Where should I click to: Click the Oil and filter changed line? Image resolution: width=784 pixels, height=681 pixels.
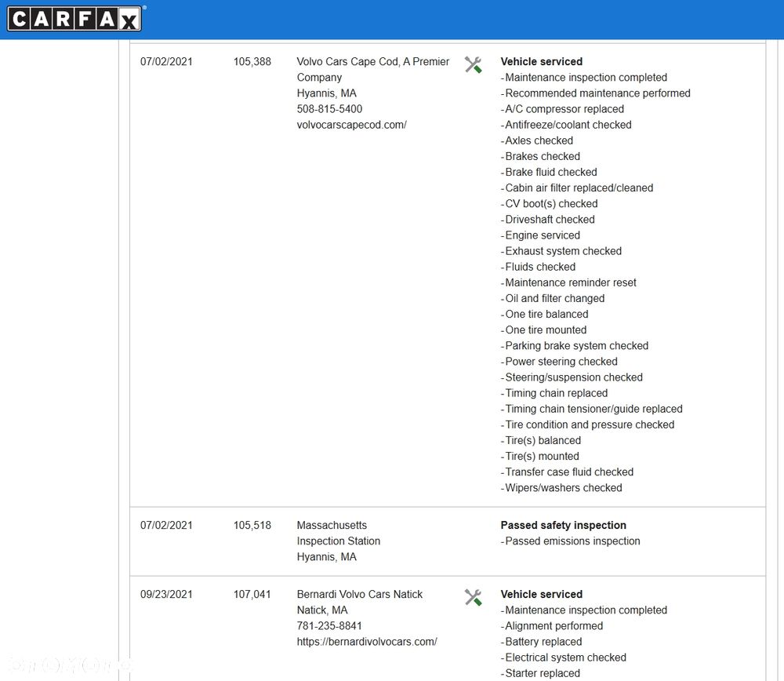point(553,299)
